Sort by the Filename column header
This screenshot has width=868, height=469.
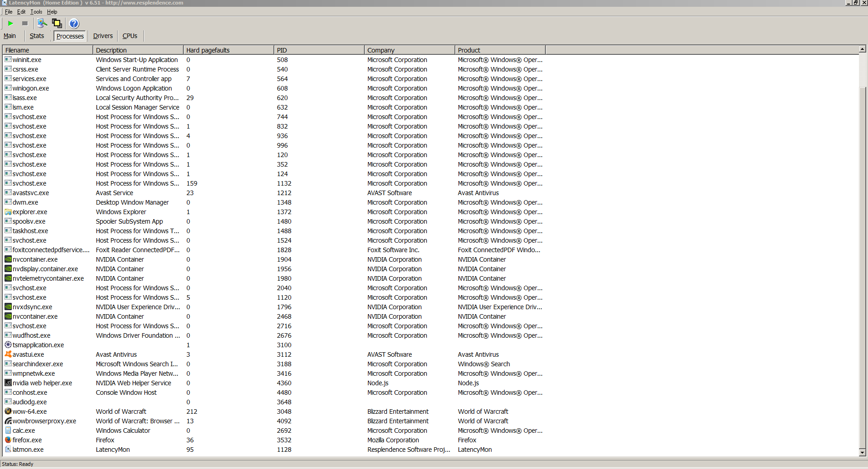[48, 50]
